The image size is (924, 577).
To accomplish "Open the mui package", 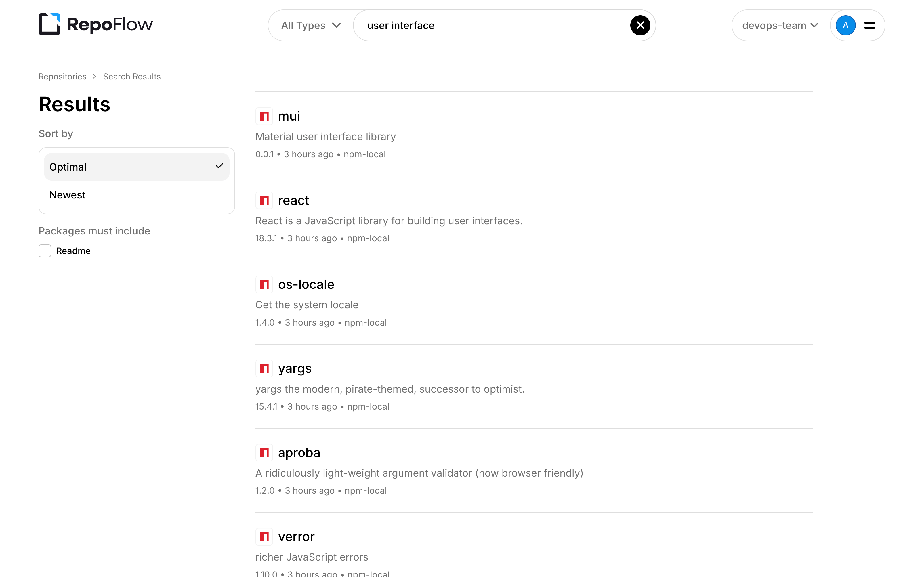I will (x=289, y=116).
